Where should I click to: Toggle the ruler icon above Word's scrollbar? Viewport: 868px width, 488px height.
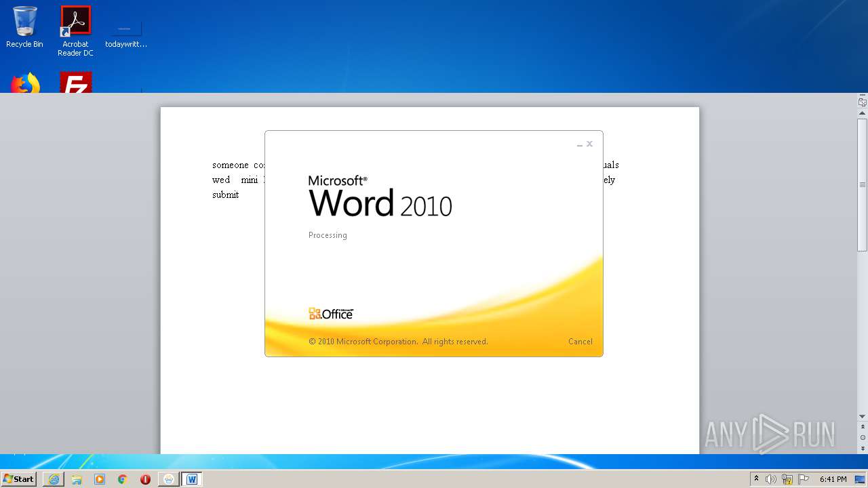(863, 102)
